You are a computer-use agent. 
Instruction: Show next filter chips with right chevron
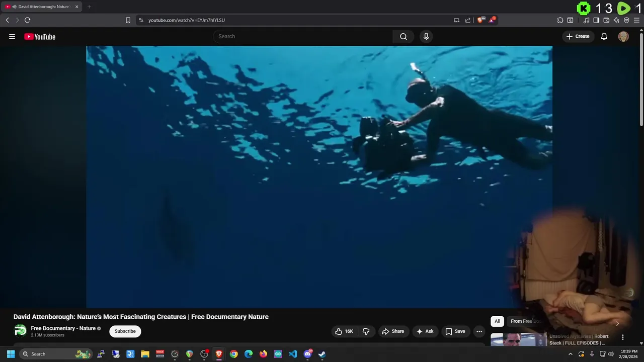617,323
